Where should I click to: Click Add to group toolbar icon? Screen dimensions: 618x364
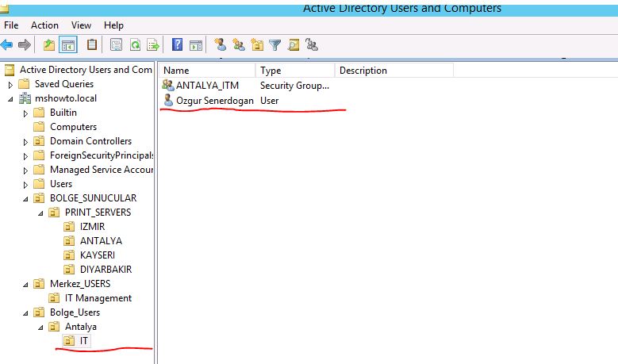click(x=312, y=45)
